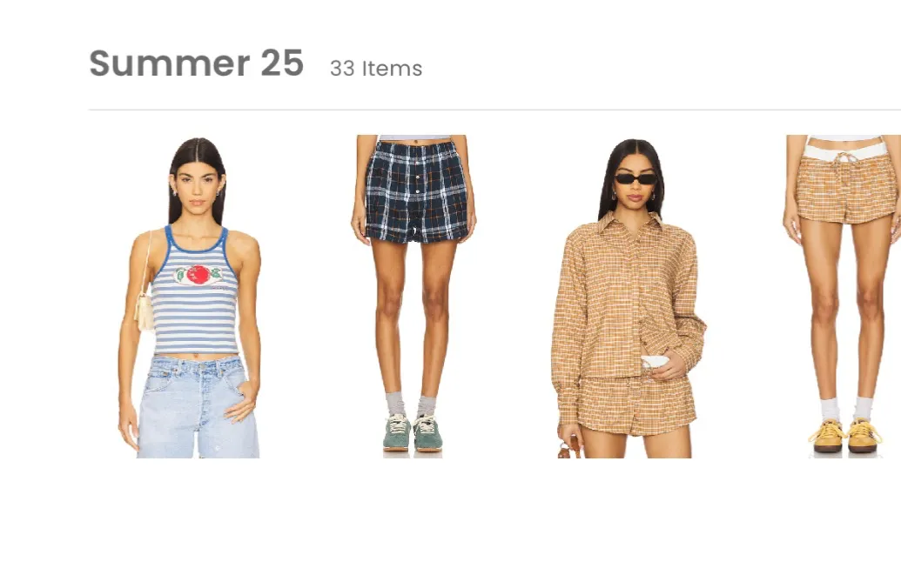Viewport: 901px width, 588px height.
Task: Click the cream shoulder bag on the first model
Action: pos(144,311)
